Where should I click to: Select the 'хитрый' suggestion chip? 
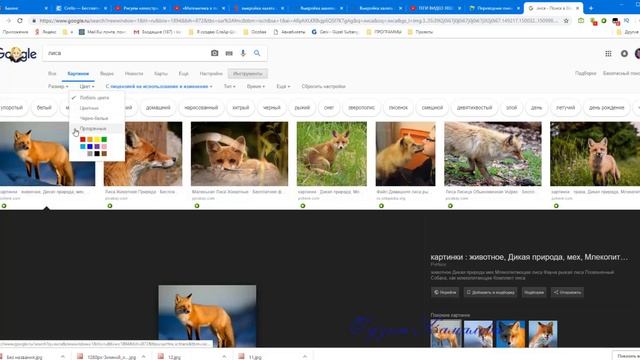coord(241,108)
